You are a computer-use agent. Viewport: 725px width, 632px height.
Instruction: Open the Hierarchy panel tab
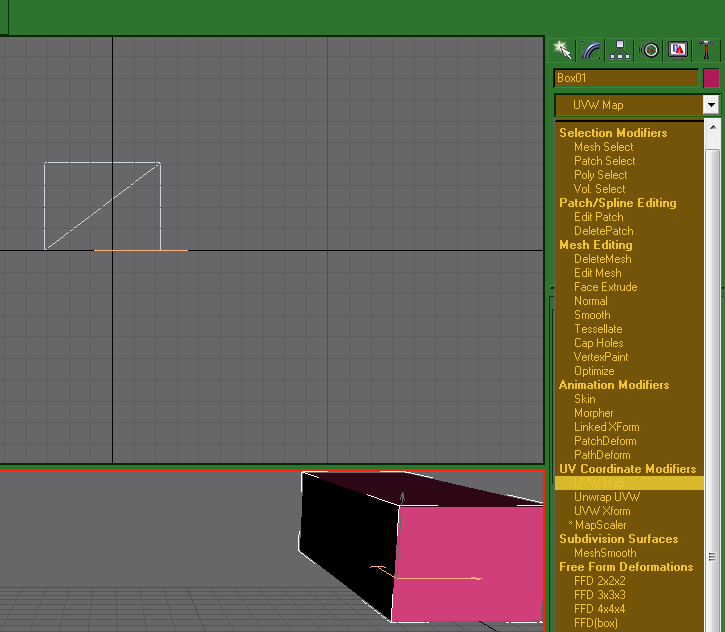point(620,50)
